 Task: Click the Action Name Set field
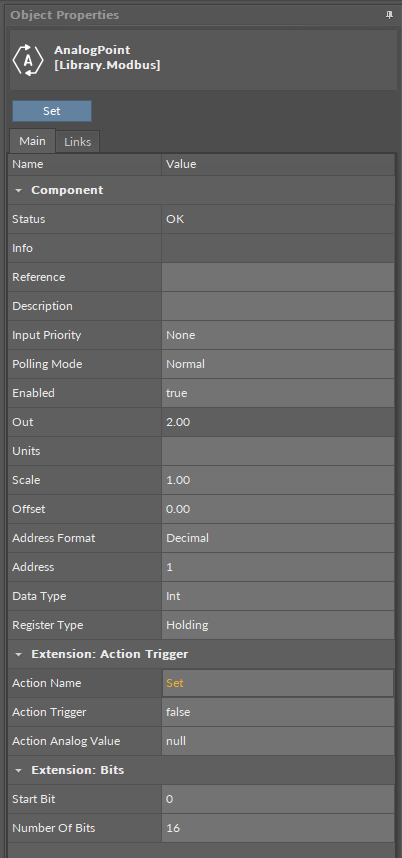pos(278,683)
